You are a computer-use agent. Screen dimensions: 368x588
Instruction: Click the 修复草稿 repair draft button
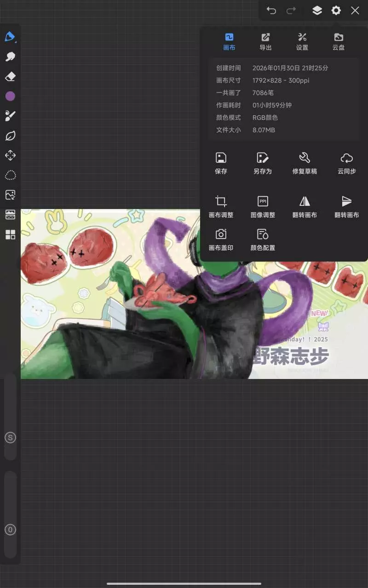[305, 163]
